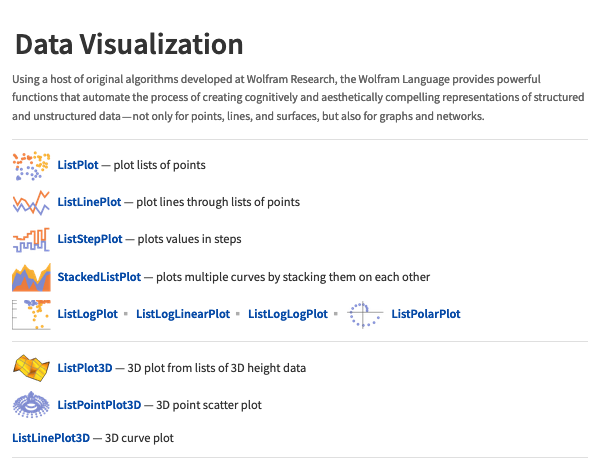
Task: Click the Data Visualization page heading
Action: tap(129, 44)
